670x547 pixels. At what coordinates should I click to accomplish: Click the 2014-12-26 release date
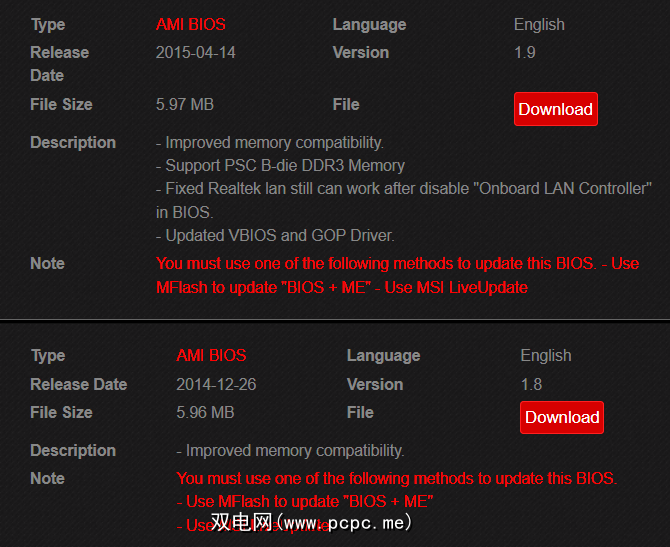point(217,385)
